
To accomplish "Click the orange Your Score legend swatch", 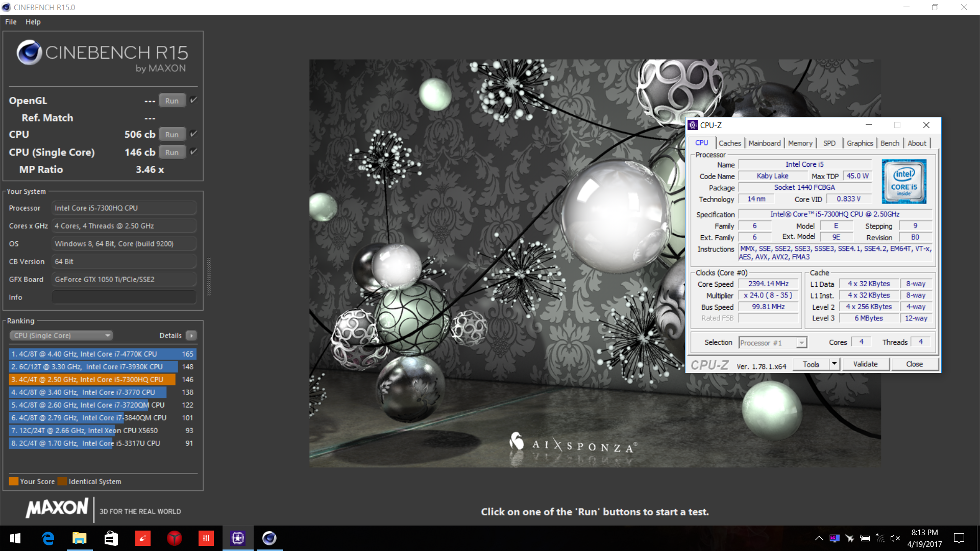I will (14, 481).
